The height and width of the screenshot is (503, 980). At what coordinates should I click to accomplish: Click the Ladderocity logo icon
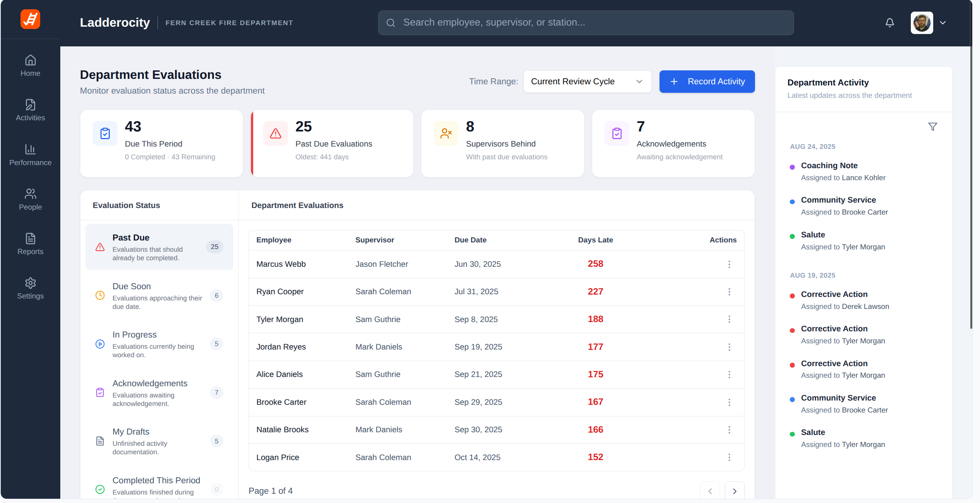30,19
